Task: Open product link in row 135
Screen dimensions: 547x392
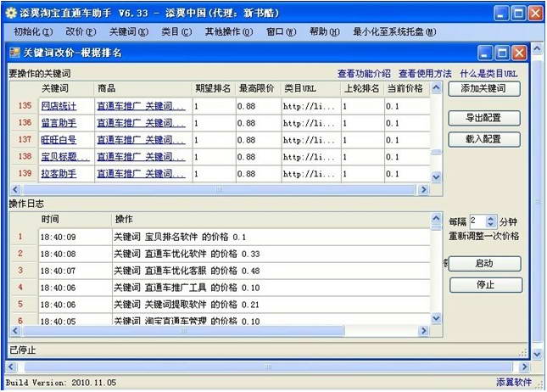Action: [x=141, y=106]
